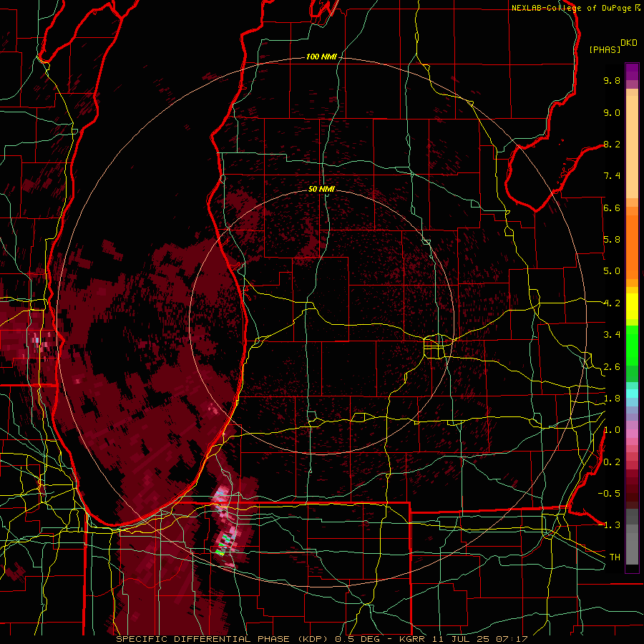Click the 100 NMI range ring label
Viewport: 644px width, 644px height.
point(321,57)
